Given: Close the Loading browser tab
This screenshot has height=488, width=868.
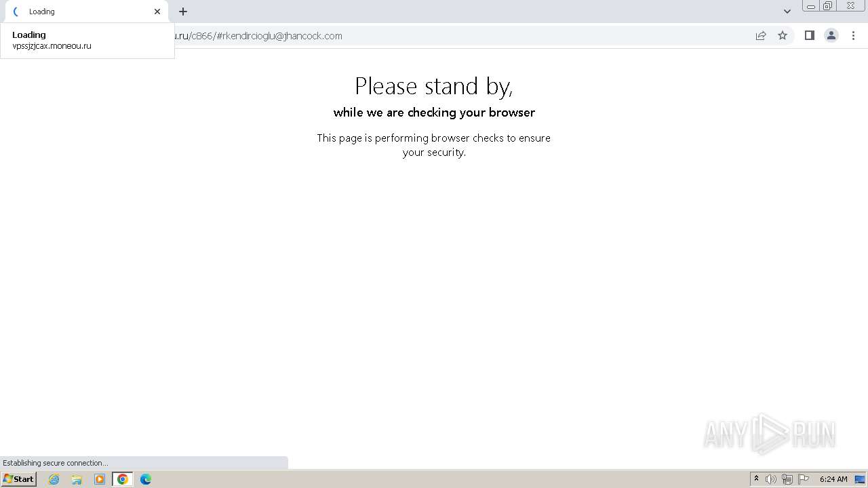Looking at the screenshot, I should (157, 12).
